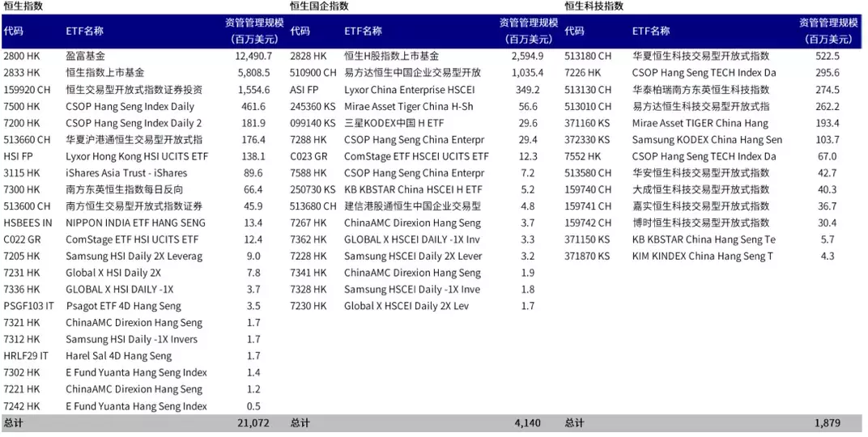Image resolution: width=868 pixels, height=437 pixels.
Task: Click the 恒生指数 table title
Action: click(x=23, y=6)
